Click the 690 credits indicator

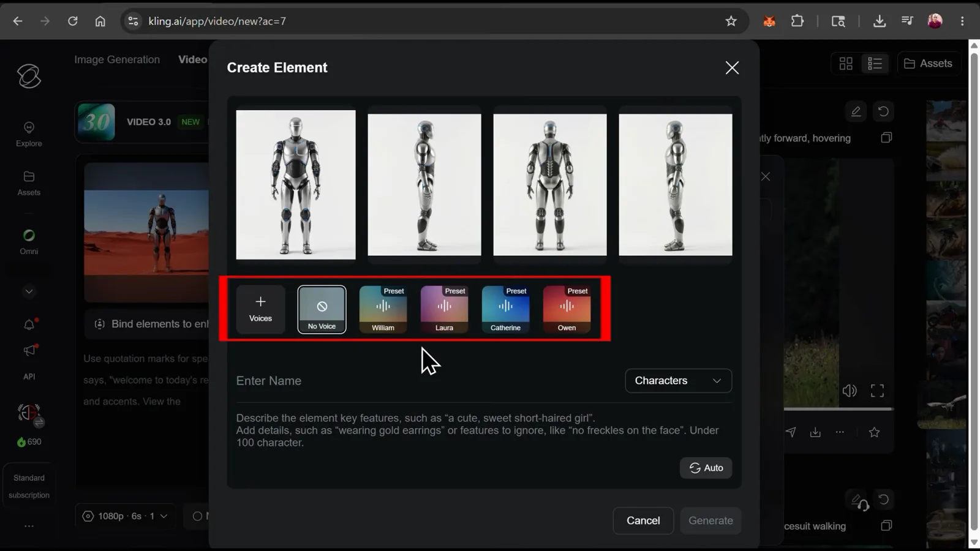click(x=29, y=441)
